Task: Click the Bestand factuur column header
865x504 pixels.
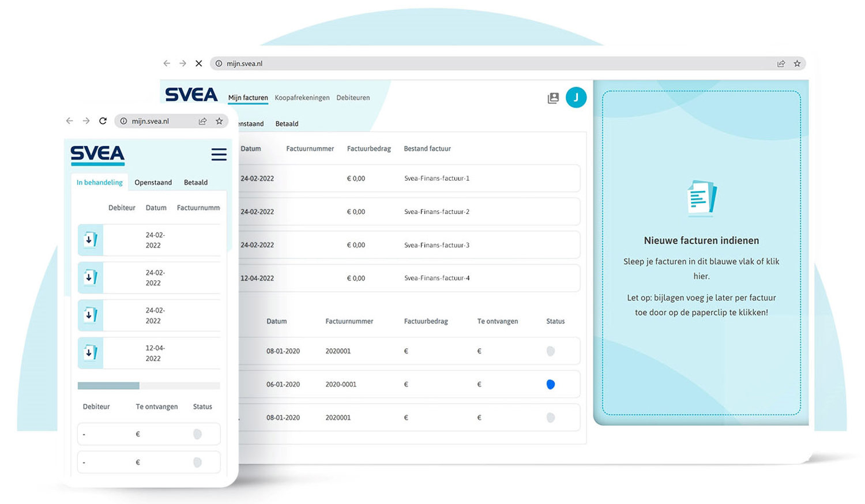Action: (x=427, y=149)
